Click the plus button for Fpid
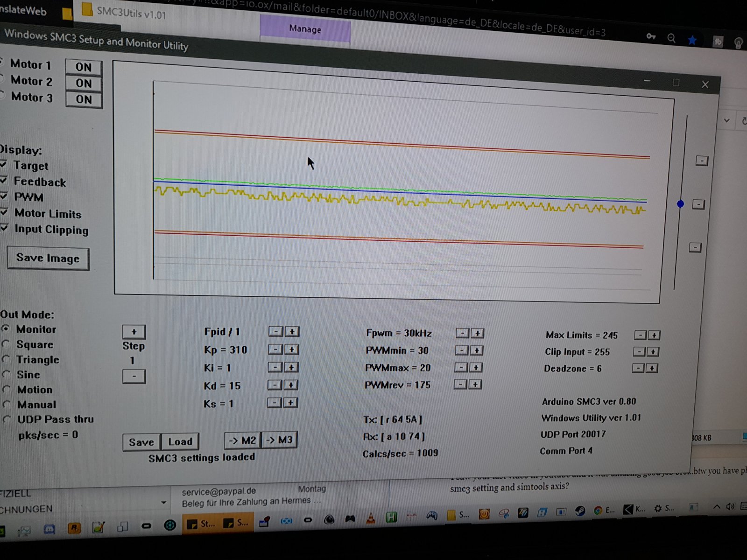The width and height of the screenshot is (747, 560). point(292,332)
